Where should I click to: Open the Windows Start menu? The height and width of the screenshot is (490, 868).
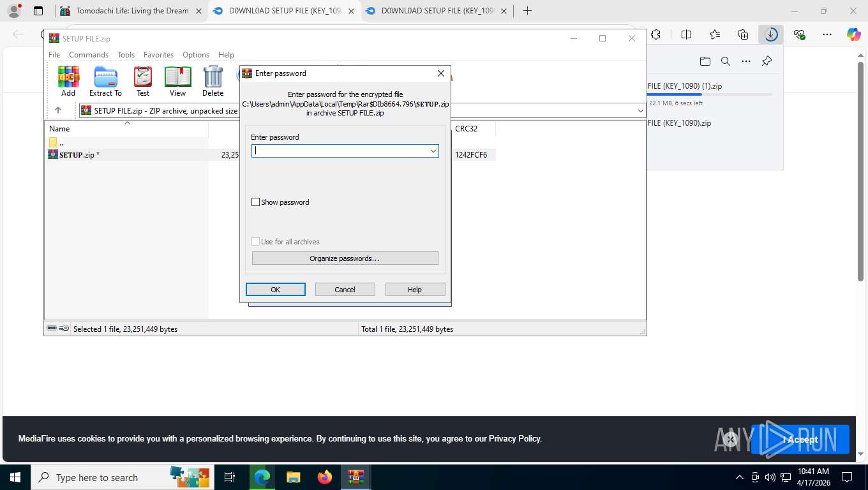pos(15,477)
